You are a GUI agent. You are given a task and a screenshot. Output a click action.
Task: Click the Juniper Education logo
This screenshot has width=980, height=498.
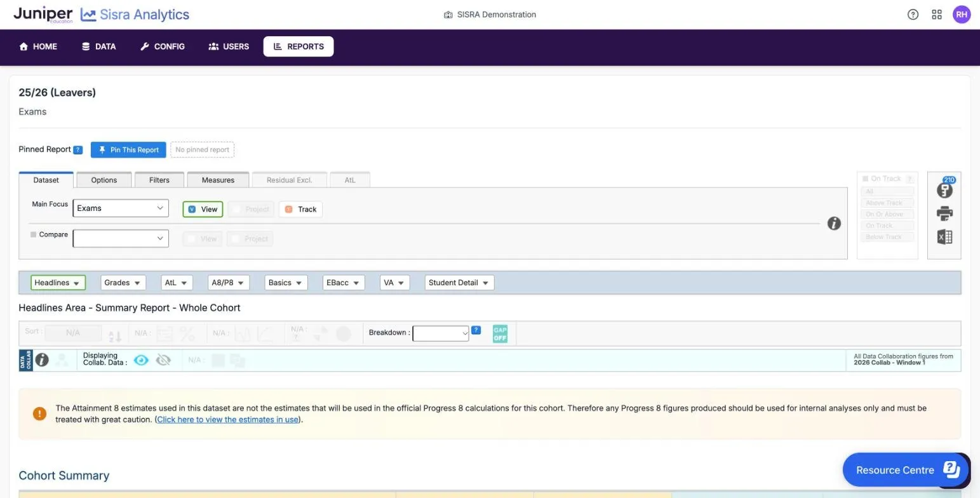pos(43,15)
